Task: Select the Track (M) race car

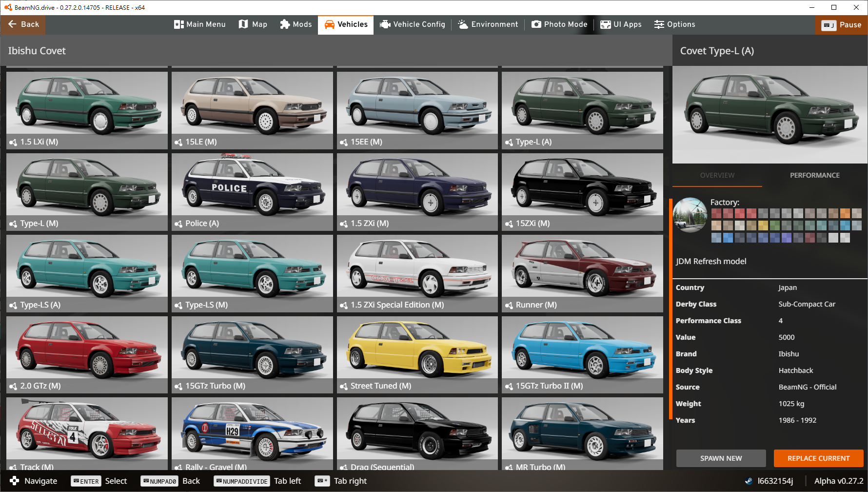Action: point(87,434)
